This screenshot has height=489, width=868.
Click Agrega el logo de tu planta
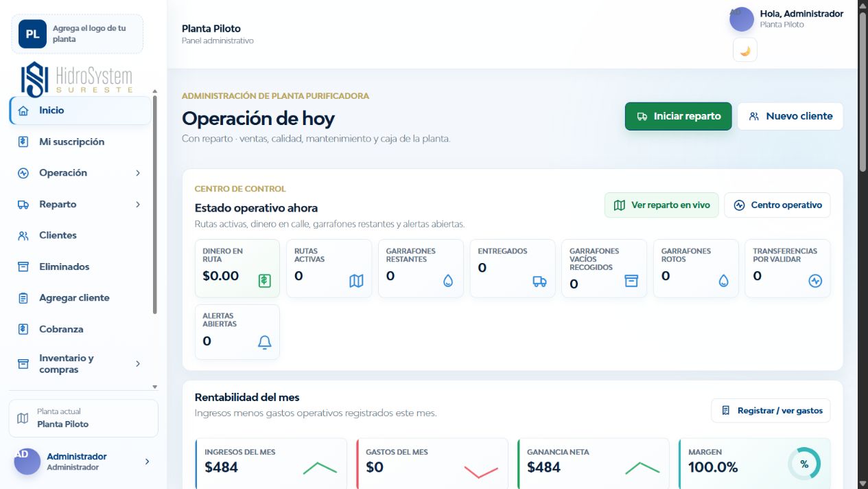coord(78,34)
